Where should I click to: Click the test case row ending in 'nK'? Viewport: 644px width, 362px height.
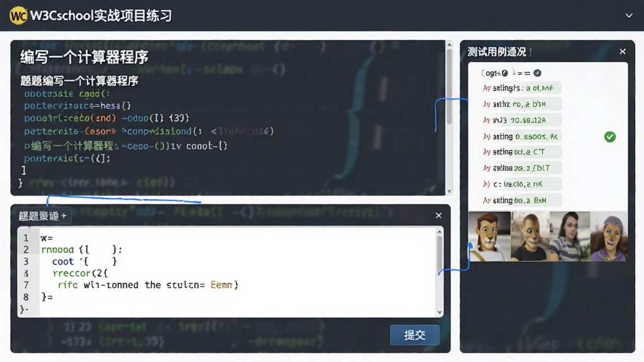coord(521,184)
